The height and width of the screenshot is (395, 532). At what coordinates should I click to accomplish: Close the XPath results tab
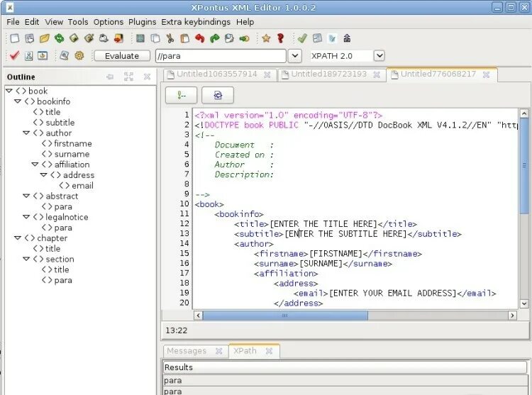(x=269, y=351)
